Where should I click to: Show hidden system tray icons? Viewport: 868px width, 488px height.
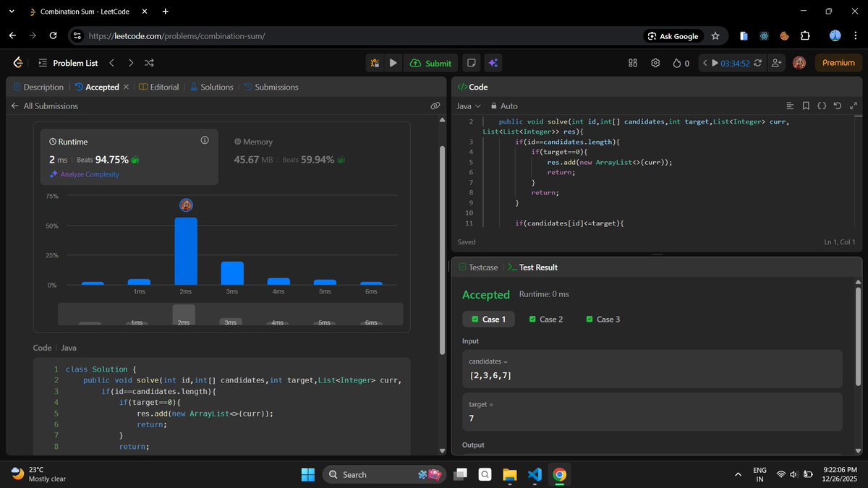click(x=738, y=474)
